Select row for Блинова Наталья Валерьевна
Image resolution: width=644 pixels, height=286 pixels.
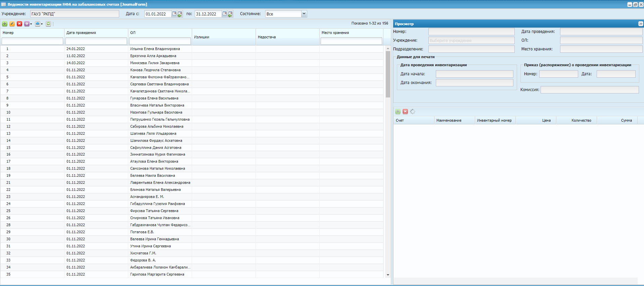[x=155, y=190]
